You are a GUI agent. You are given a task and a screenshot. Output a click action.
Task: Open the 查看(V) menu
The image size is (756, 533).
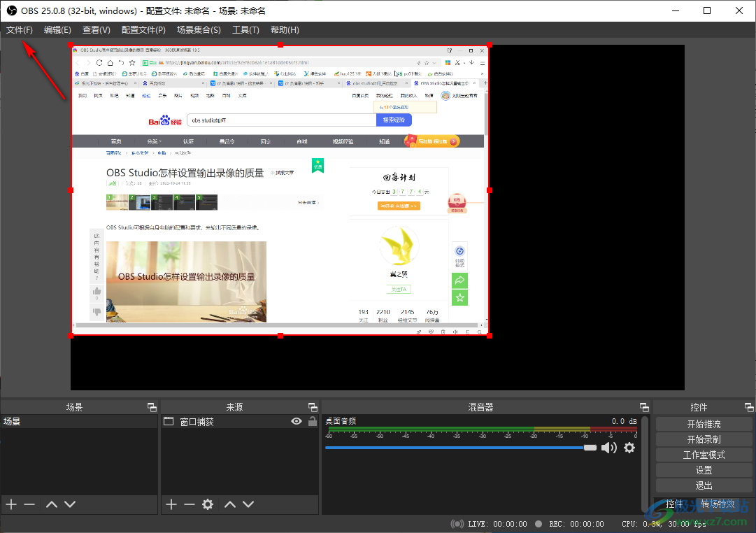[97, 30]
